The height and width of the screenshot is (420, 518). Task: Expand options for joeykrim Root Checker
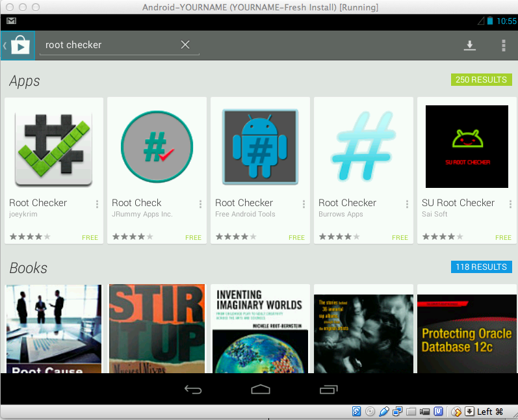pos(97,204)
